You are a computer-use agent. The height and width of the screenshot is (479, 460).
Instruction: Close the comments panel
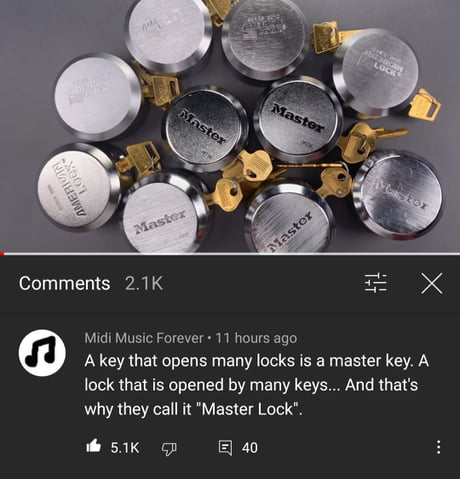click(432, 283)
